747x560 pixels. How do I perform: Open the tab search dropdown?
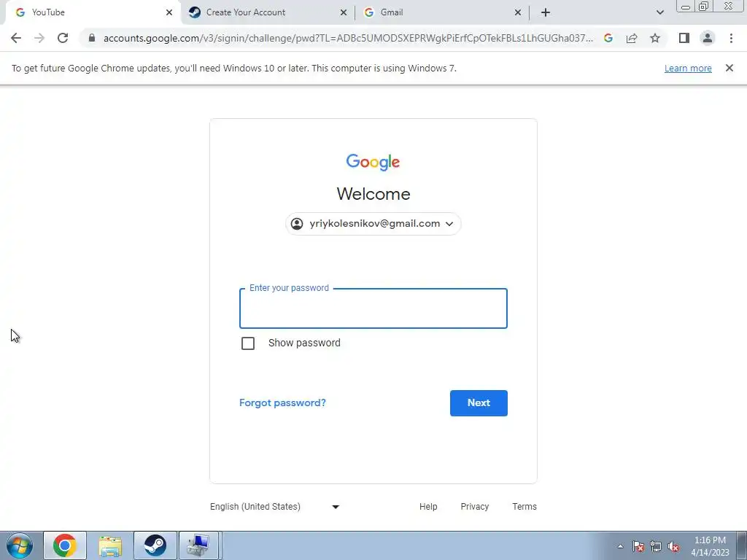click(659, 12)
